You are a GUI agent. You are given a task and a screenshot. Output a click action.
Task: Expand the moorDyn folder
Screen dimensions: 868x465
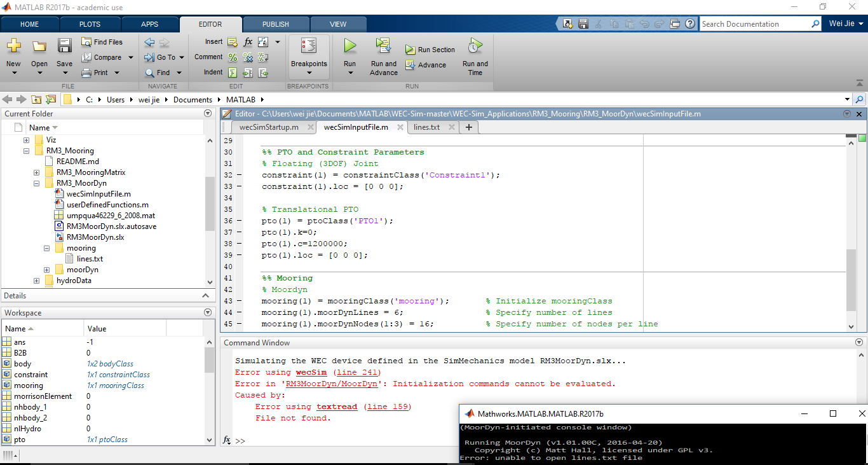tap(46, 270)
